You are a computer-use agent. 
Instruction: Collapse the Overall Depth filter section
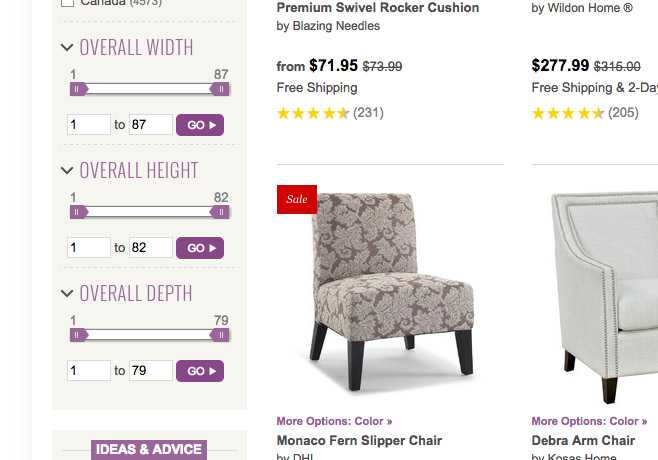pyautogui.click(x=67, y=293)
